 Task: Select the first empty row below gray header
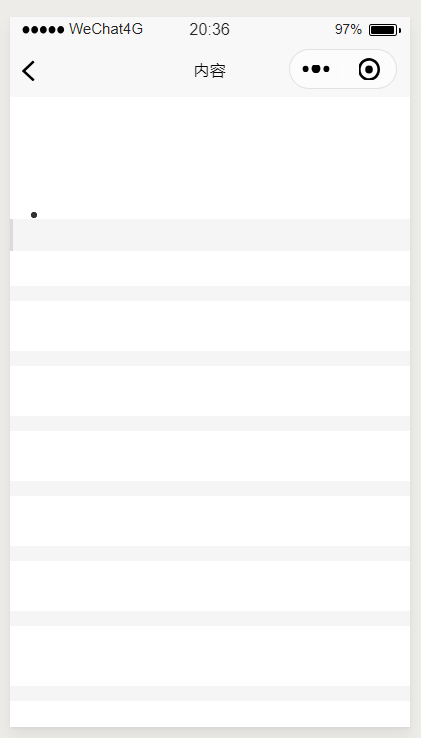[210, 268]
